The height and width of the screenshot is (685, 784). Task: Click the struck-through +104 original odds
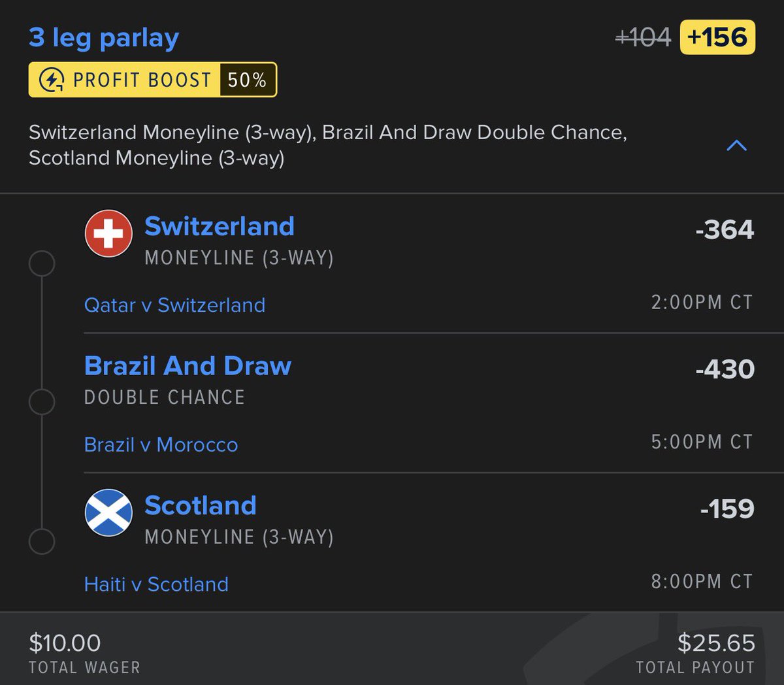[644, 37]
